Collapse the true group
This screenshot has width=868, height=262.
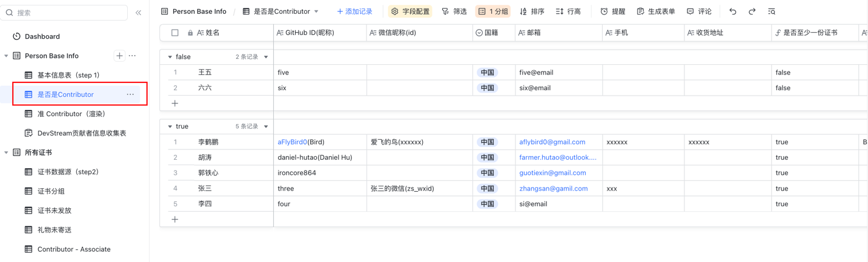click(x=170, y=126)
